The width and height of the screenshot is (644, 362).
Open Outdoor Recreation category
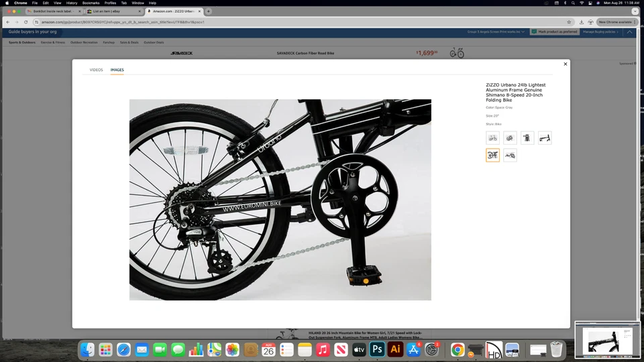(x=84, y=42)
